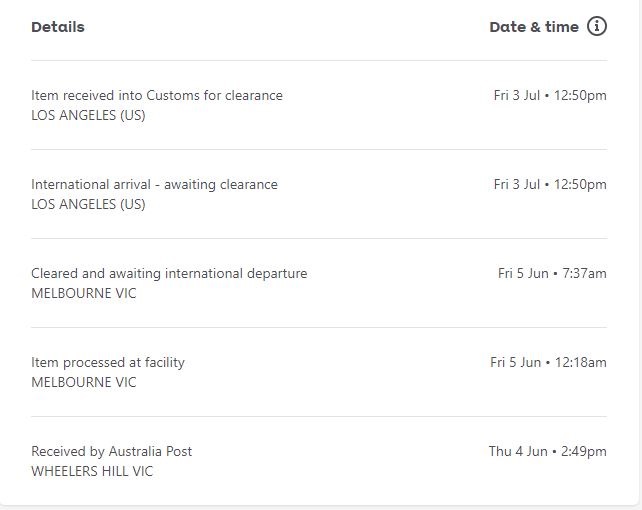
Task: Select 'Received by Australia Post' entry
Action: point(111,452)
